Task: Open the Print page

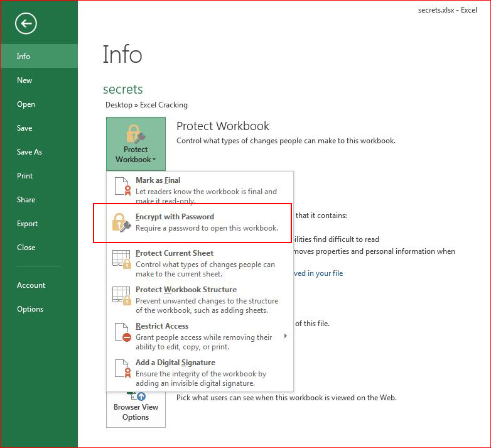Action: [39, 175]
